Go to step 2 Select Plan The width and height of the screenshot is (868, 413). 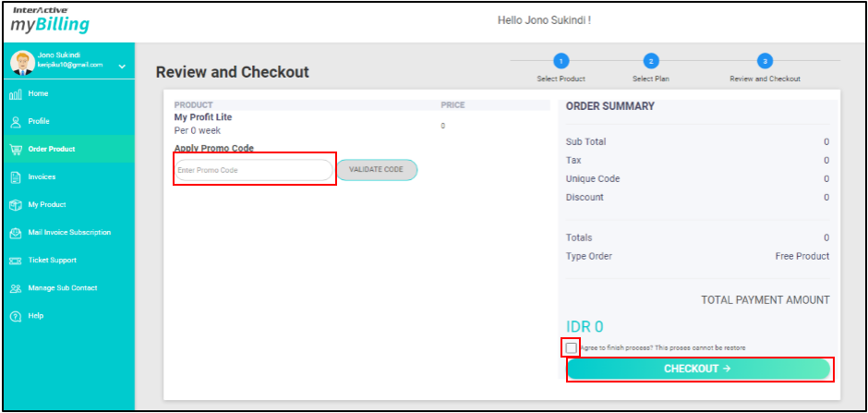[x=650, y=62]
